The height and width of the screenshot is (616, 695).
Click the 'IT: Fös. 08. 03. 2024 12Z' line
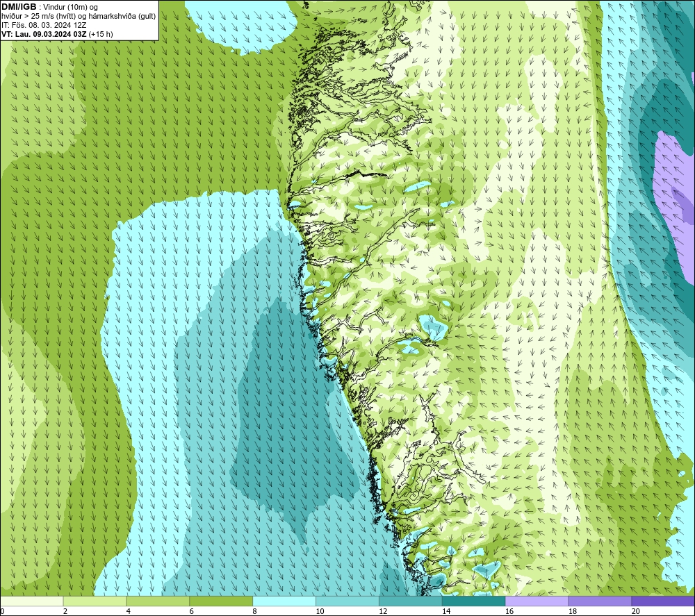point(44,25)
